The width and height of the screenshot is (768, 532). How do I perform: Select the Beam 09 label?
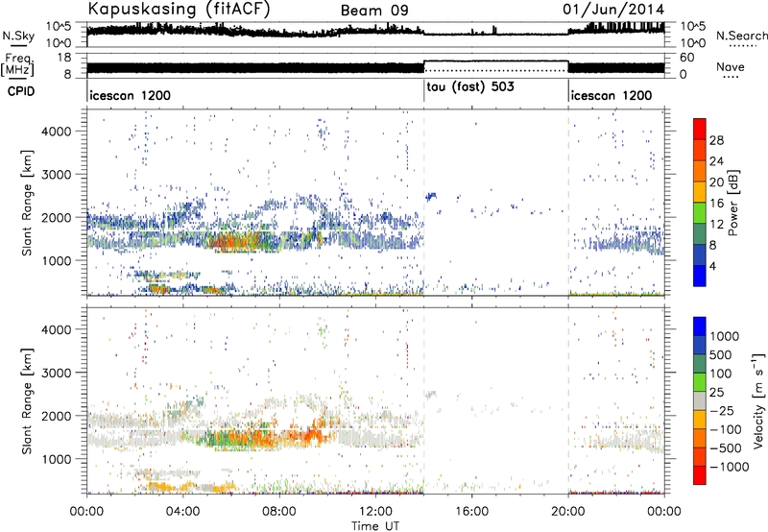click(x=374, y=11)
